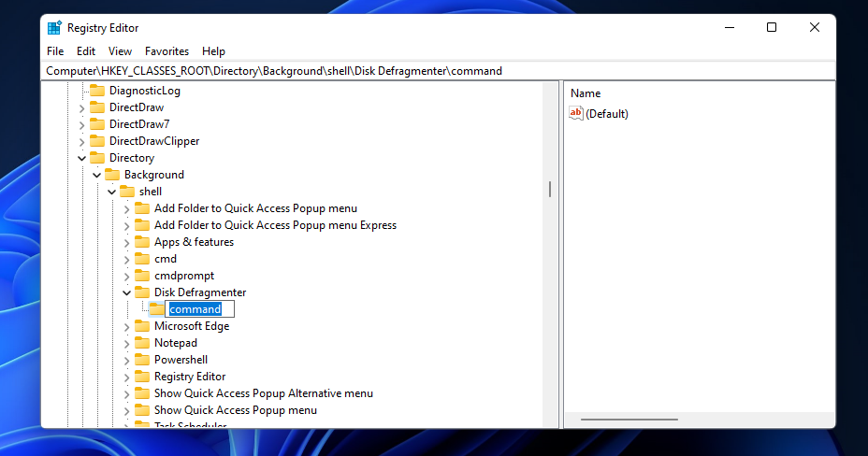Image resolution: width=868 pixels, height=456 pixels.
Task: Expand the DirectDraw7 key
Action: pos(82,125)
